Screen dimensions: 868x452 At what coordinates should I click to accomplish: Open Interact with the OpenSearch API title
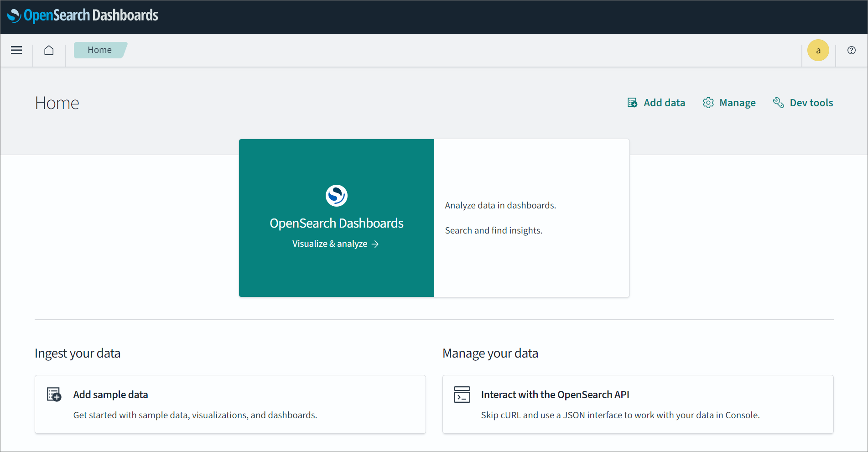tap(555, 395)
